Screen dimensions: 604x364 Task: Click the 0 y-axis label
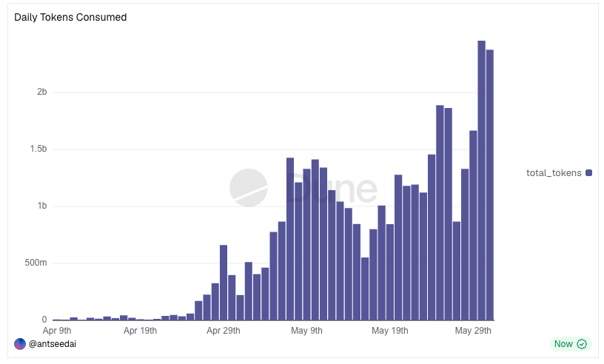44,320
